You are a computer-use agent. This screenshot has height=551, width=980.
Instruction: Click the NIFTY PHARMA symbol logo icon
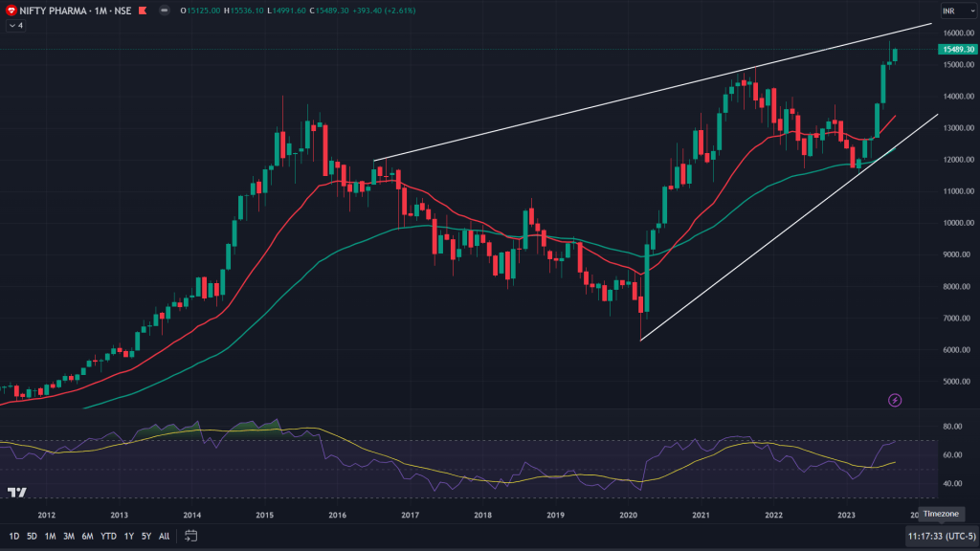11,11
